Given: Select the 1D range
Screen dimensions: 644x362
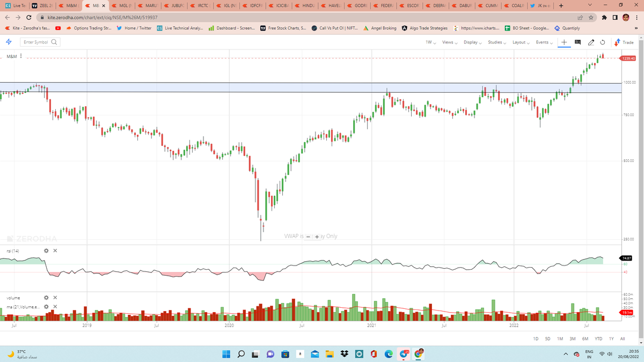Looking at the screenshot, I should [x=536, y=339].
